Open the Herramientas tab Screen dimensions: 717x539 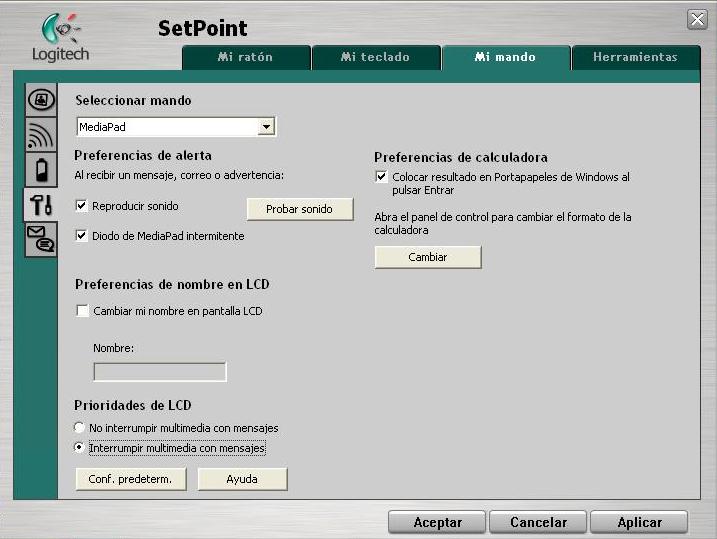[x=635, y=57]
